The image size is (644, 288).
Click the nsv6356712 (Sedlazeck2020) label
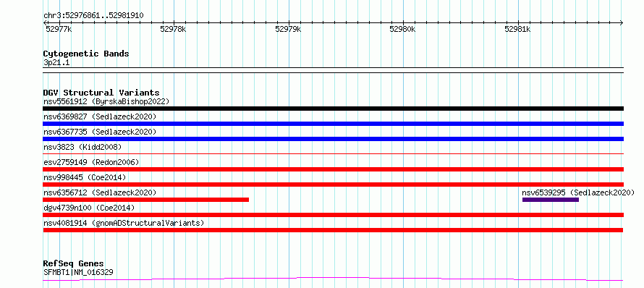pos(100,192)
